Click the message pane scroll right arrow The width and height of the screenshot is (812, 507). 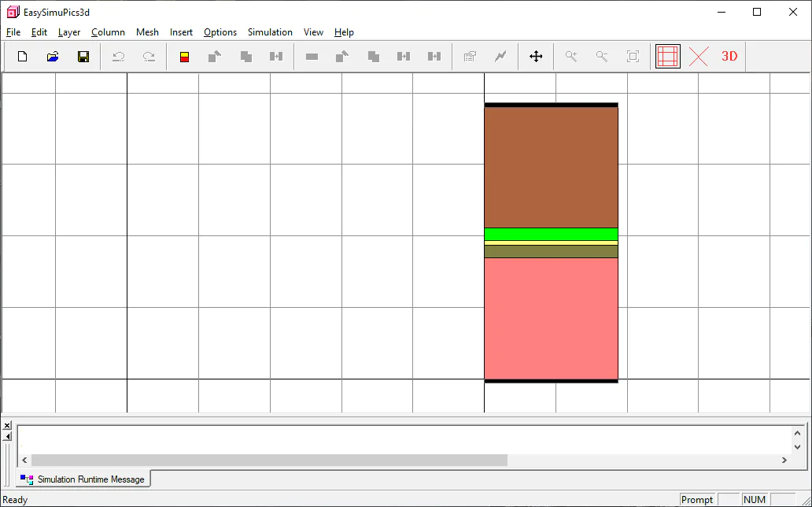(784, 460)
